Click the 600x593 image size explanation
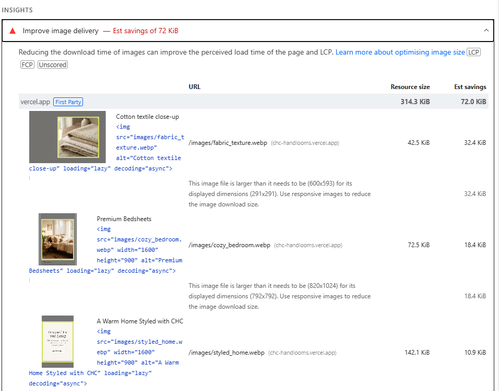Screen dimensions: 500x391 (x=280, y=194)
